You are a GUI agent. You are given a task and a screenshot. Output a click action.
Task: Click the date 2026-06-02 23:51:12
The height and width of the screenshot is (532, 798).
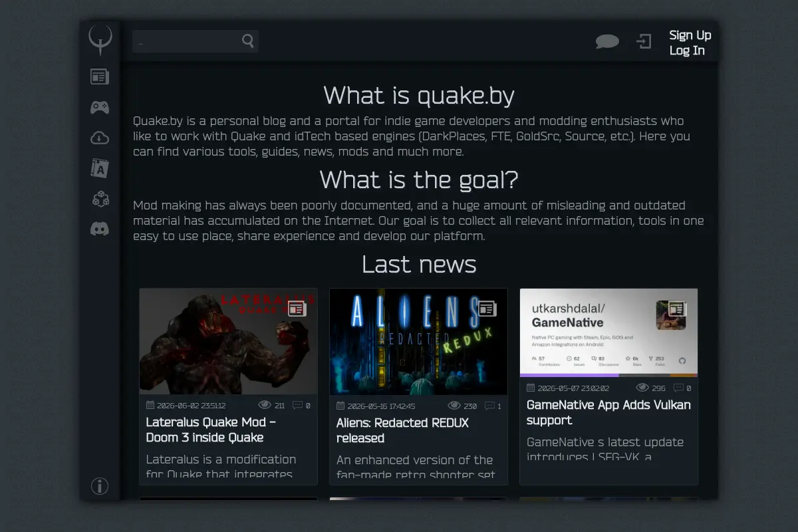point(192,406)
